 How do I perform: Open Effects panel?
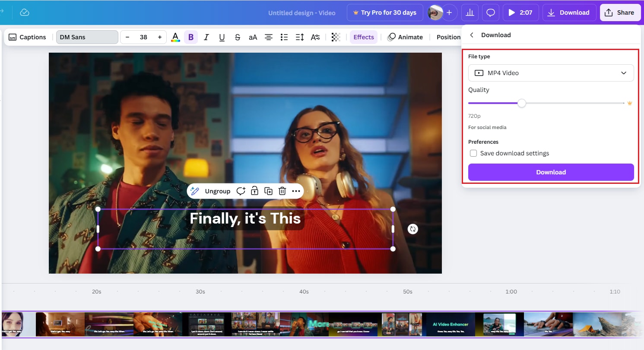click(364, 37)
